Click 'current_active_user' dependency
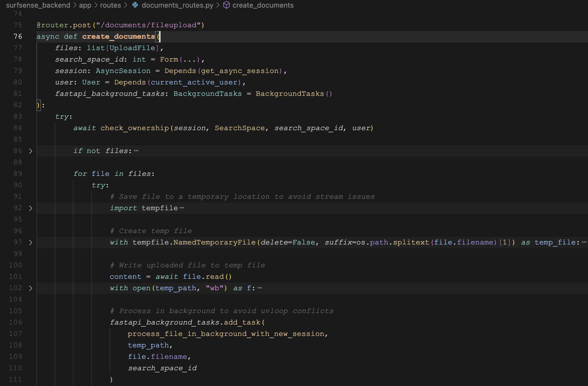This screenshot has height=386, width=588. coord(194,82)
